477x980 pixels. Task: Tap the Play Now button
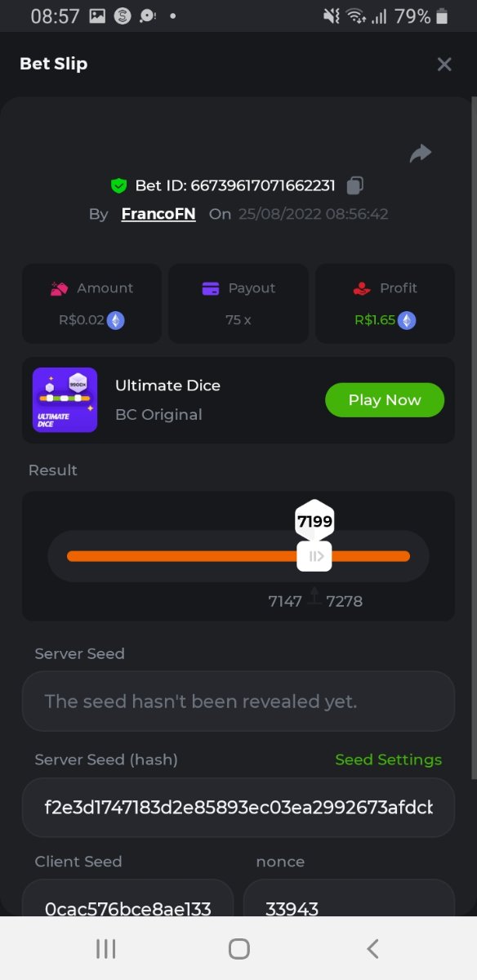coord(385,400)
